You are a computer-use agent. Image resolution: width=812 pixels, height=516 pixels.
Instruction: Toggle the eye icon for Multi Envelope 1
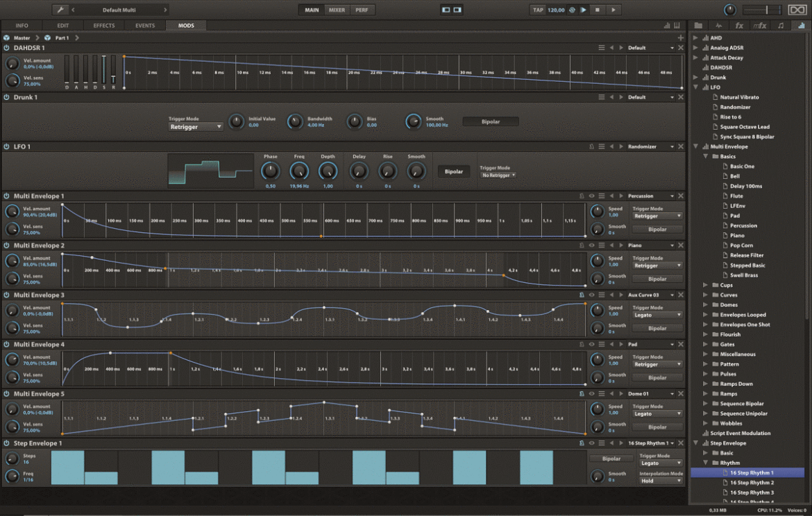591,196
